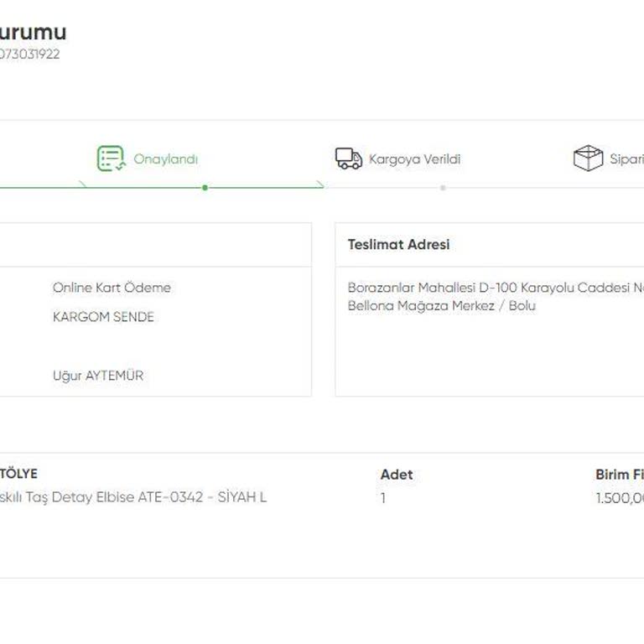Click the Online Kart Ödeme payment text

(112, 288)
